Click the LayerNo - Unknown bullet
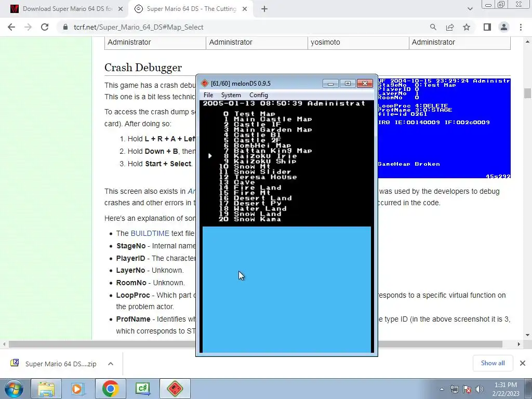 tap(150, 270)
